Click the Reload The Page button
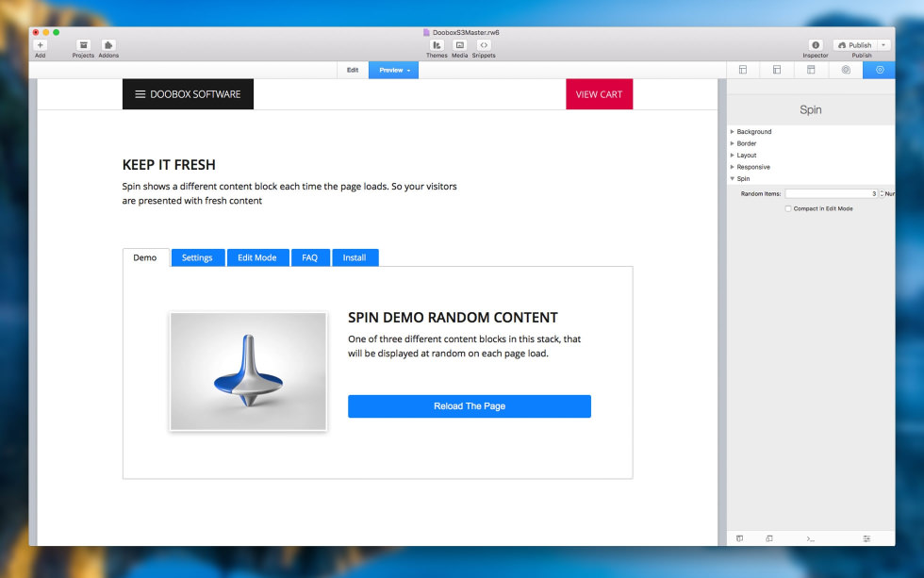924x578 pixels. (470, 406)
